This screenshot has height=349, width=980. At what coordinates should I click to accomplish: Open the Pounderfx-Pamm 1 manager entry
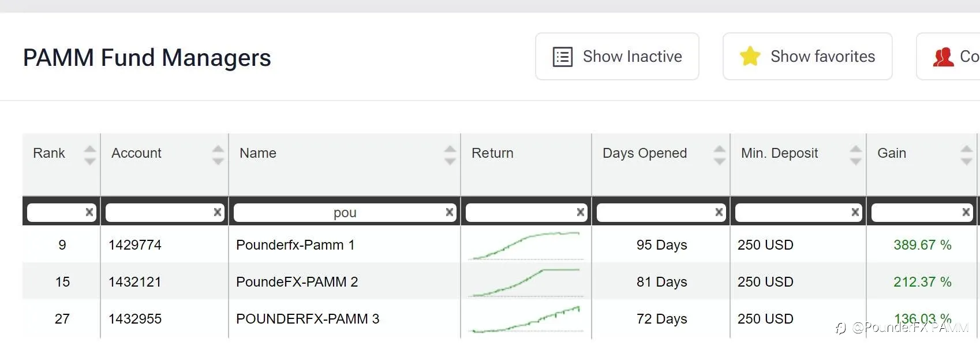click(295, 245)
